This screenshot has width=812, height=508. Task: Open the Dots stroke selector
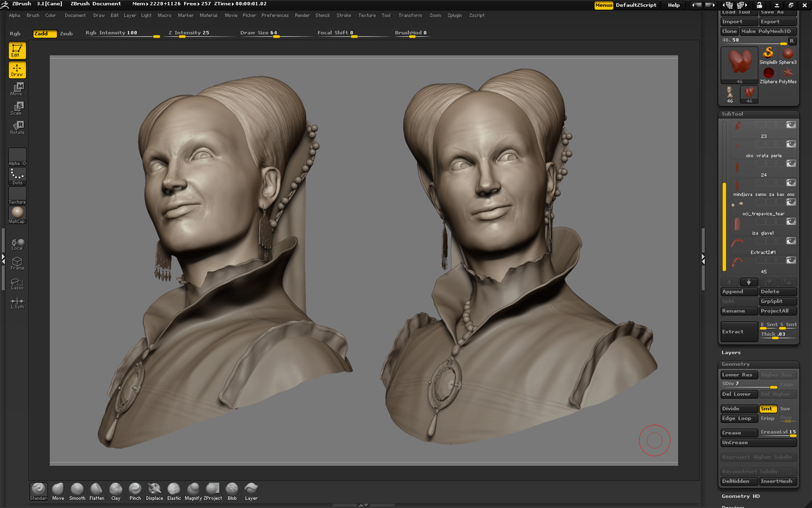17,176
